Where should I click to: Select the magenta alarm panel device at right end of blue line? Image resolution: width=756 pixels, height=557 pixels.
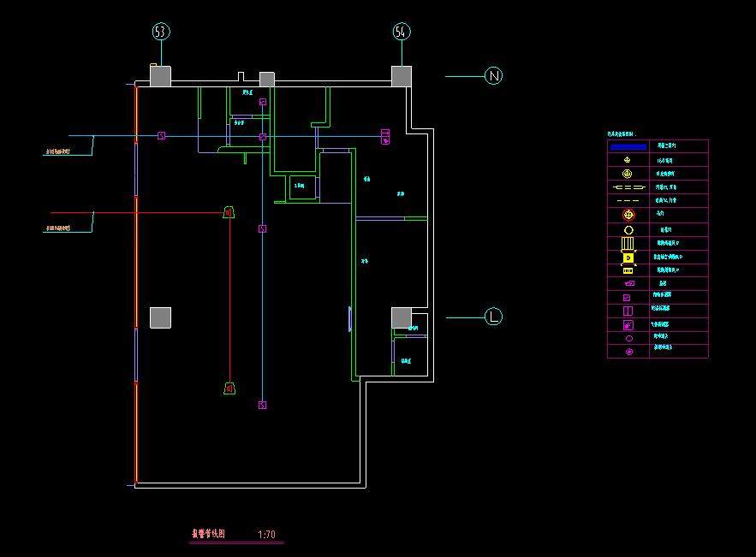[385, 136]
